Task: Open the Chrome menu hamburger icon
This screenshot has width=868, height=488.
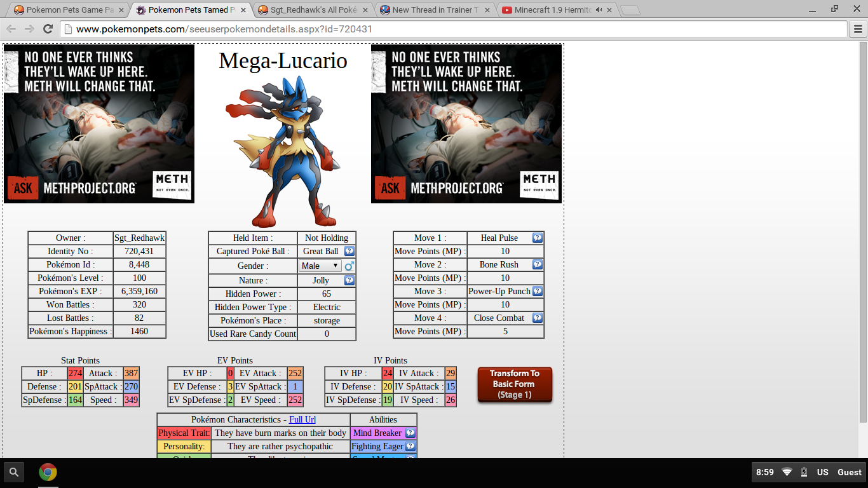Action: tap(857, 29)
